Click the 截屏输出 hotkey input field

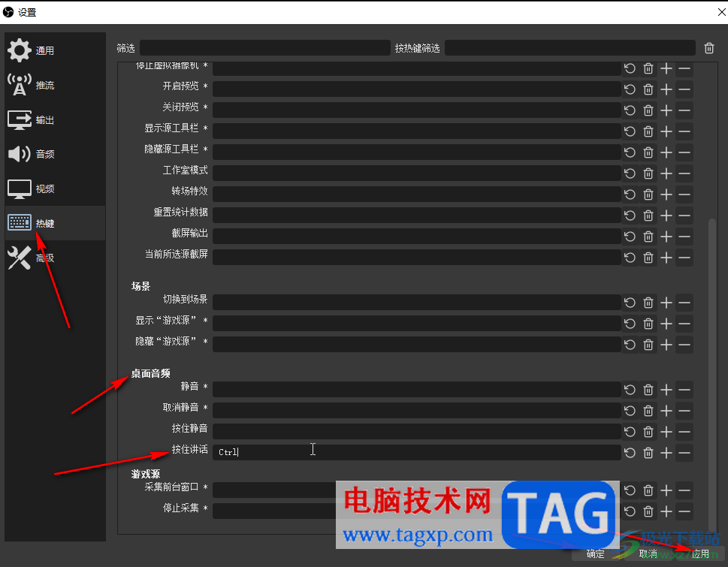point(416,237)
